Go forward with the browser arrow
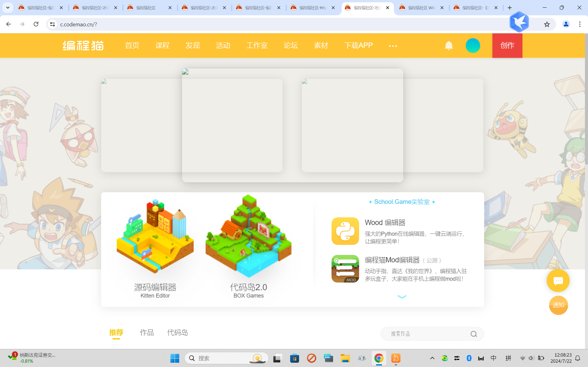Viewport: 588px width, 367px height. [22, 24]
